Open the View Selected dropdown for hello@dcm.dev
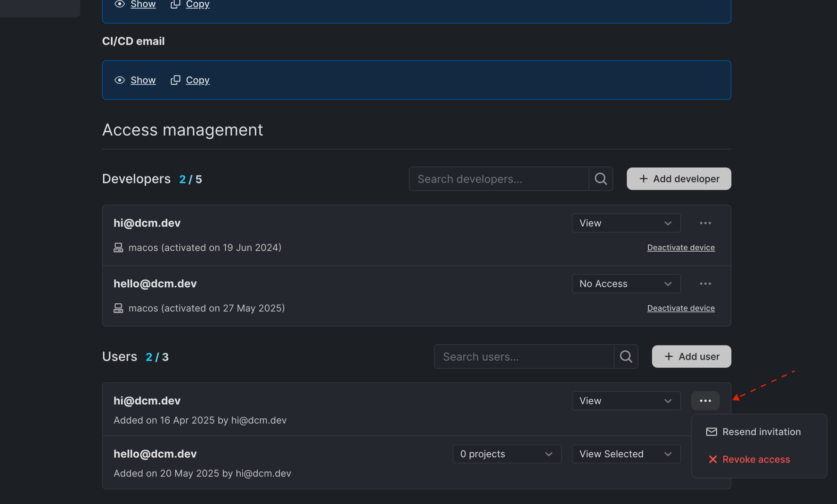Viewport: 837px width, 504px height. [x=626, y=454]
